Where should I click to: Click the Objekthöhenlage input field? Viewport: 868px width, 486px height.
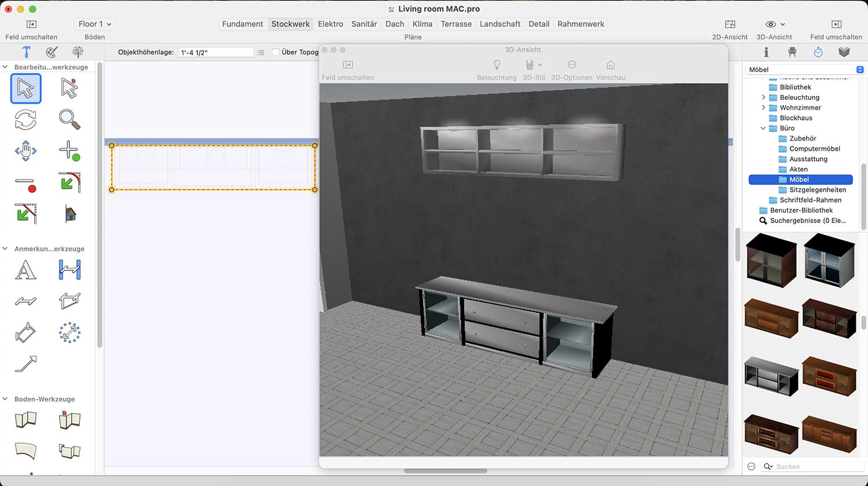click(215, 52)
